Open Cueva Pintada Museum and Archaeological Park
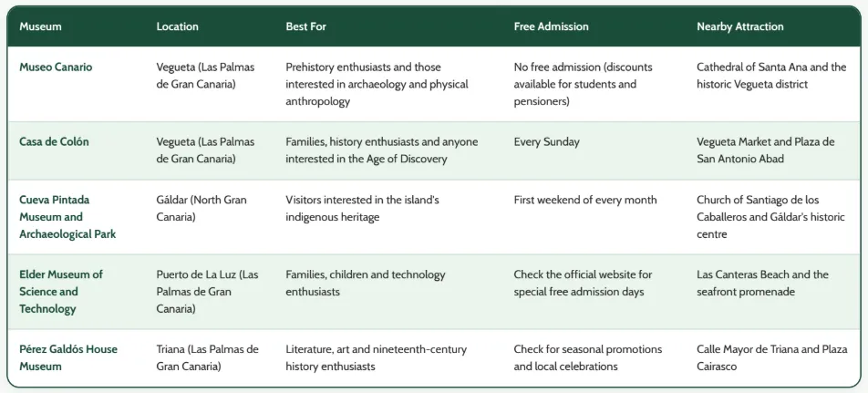This screenshot has height=393, width=868. 67,217
